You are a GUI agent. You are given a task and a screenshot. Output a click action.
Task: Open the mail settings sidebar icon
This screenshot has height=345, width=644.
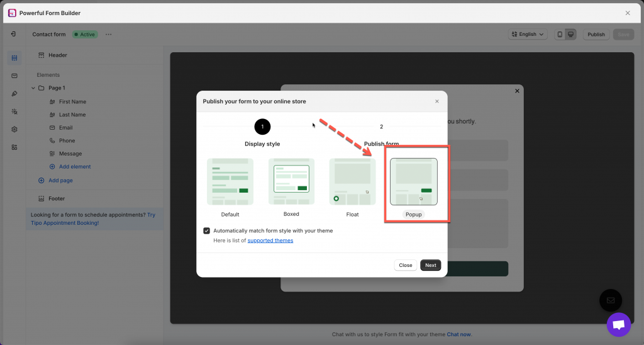(14, 76)
